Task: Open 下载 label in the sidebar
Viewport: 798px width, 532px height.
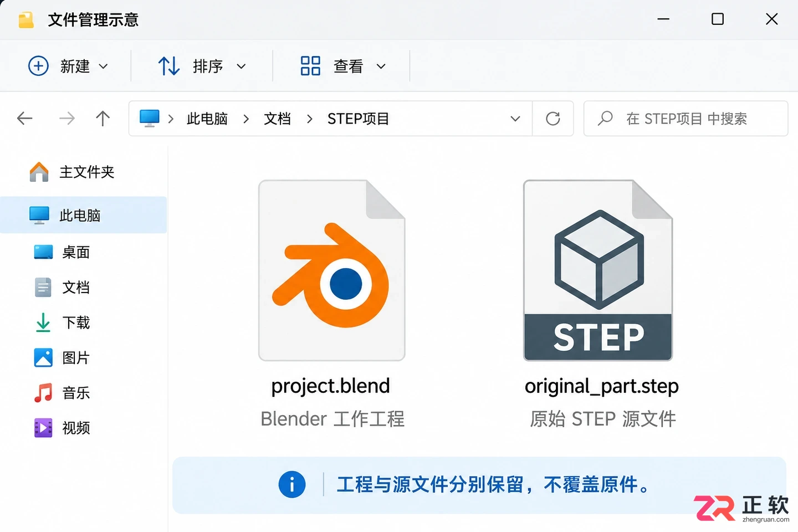Action: tap(76, 323)
